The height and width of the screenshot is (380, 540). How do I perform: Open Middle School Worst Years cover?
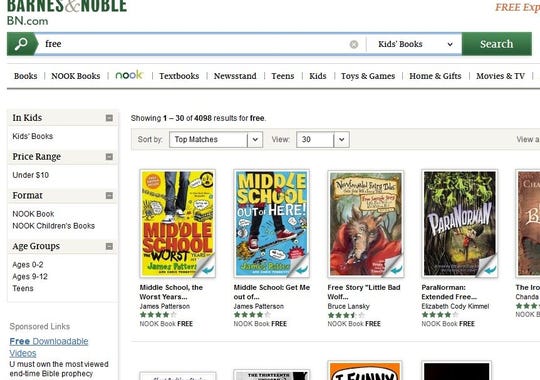178,224
